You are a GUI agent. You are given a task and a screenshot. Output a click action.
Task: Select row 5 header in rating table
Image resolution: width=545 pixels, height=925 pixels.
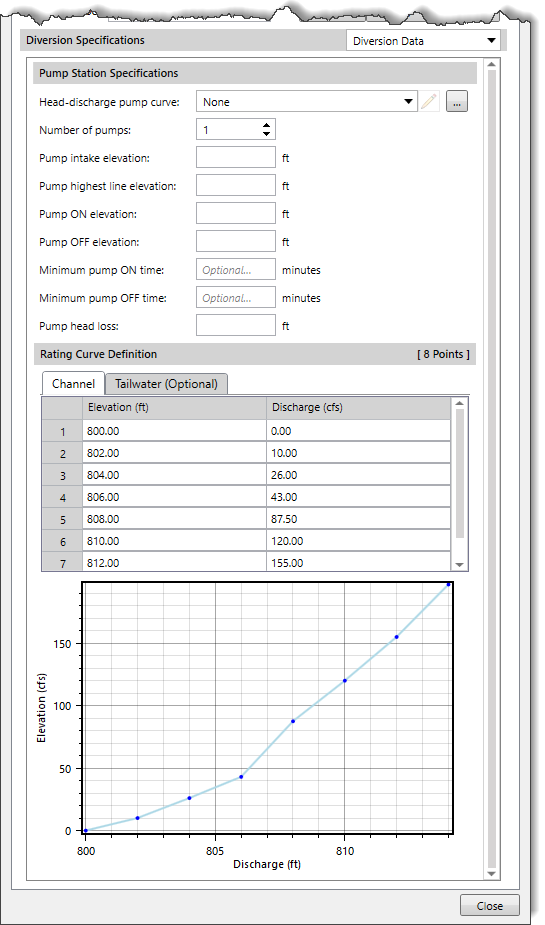(x=63, y=520)
